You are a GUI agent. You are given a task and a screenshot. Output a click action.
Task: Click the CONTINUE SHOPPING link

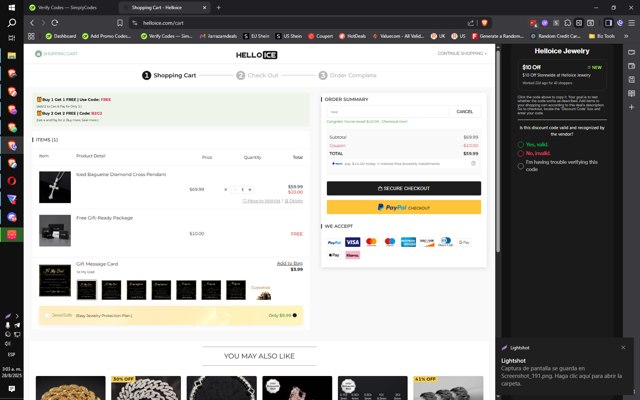click(x=462, y=53)
